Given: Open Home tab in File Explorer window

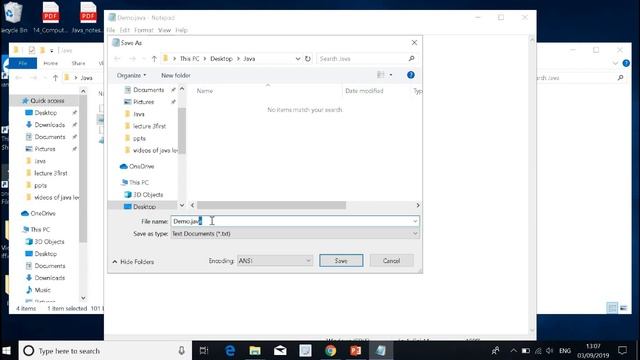Looking at the screenshot, I should click(x=51, y=63).
